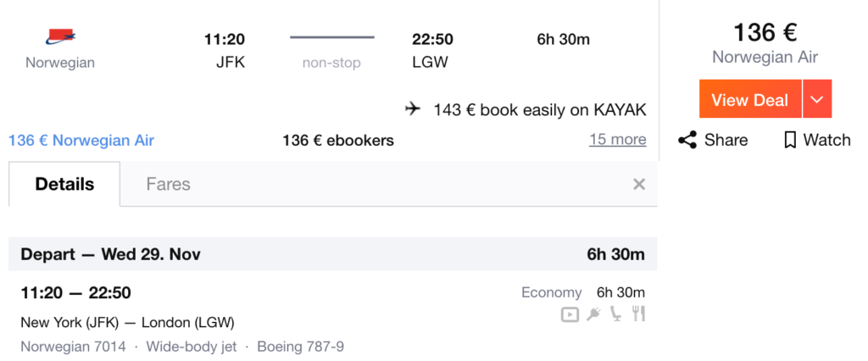Image resolution: width=868 pixels, height=361 pixels.
Task: Click the seat amenity icon
Action: click(615, 314)
